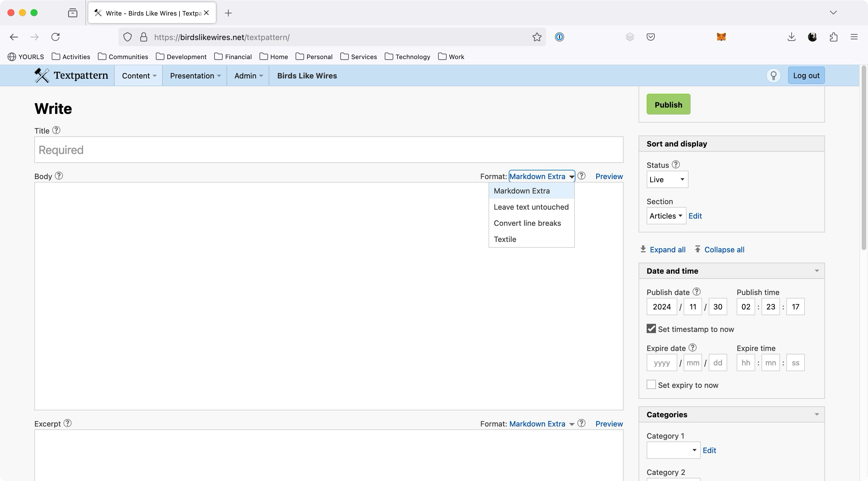Screen dimensions: 868x481
Task: Click the publish year field 2024
Action: pyautogui.click(x=661, y=307)
